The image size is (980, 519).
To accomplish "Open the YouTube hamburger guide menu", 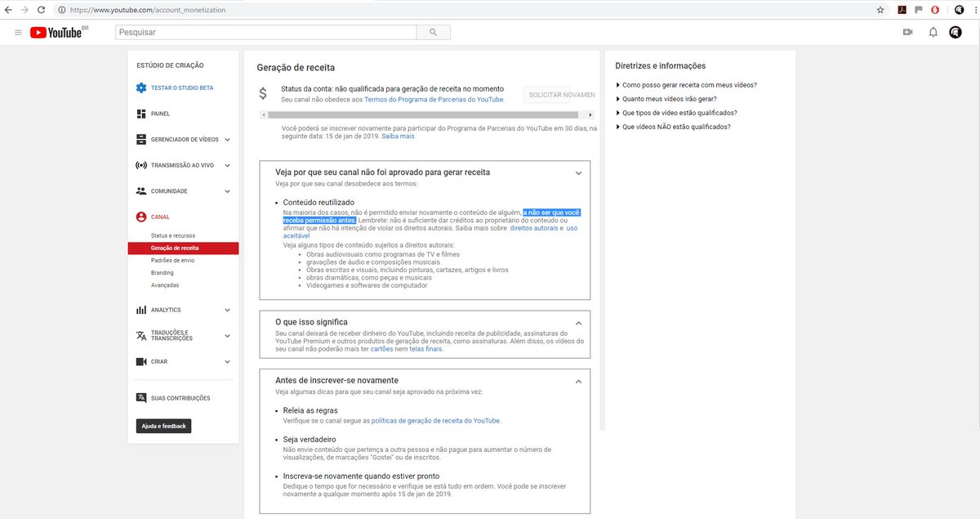I will coord(18,33).
